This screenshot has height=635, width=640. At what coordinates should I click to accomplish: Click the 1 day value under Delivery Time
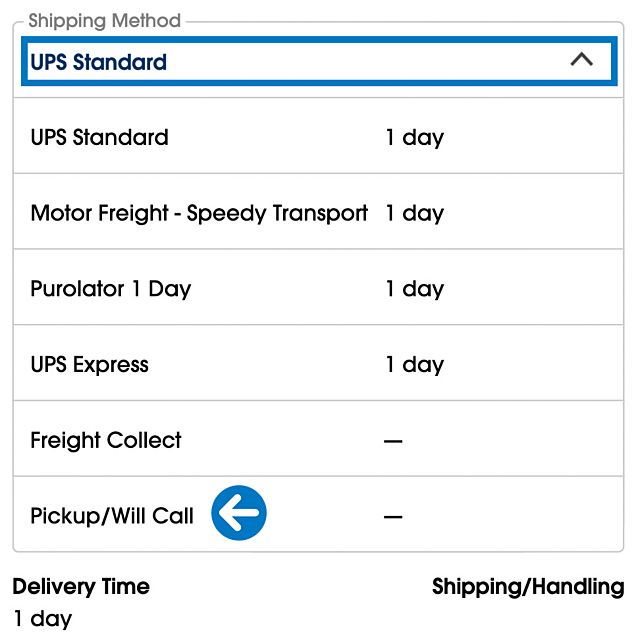tap(42, 619)
